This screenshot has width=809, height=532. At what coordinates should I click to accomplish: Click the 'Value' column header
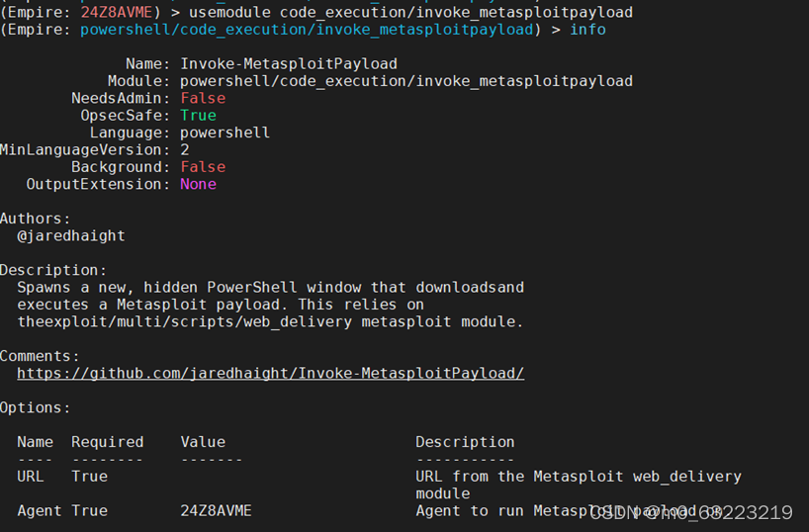click(203, 442)
